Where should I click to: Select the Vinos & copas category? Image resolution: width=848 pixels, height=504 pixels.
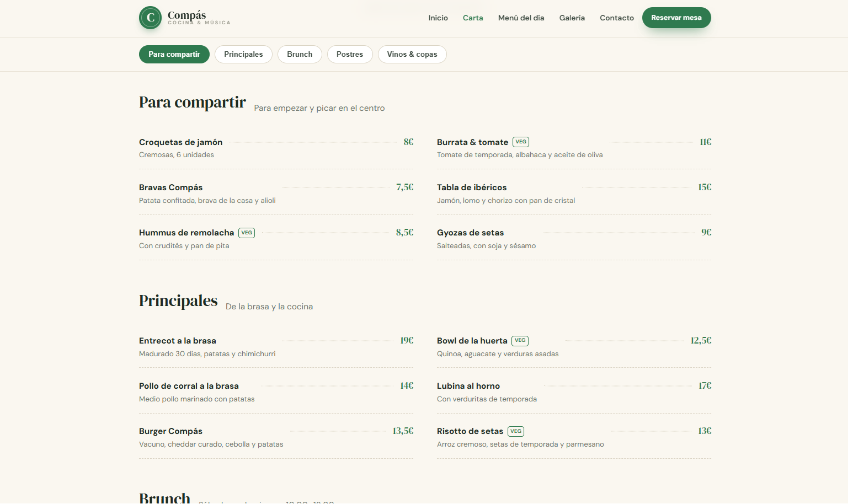(412, 54)
